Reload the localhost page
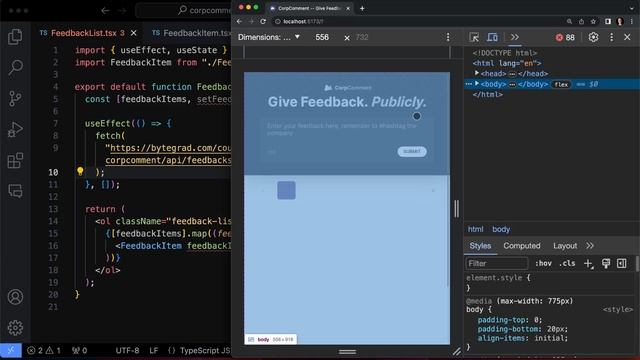 click(263, 21)
